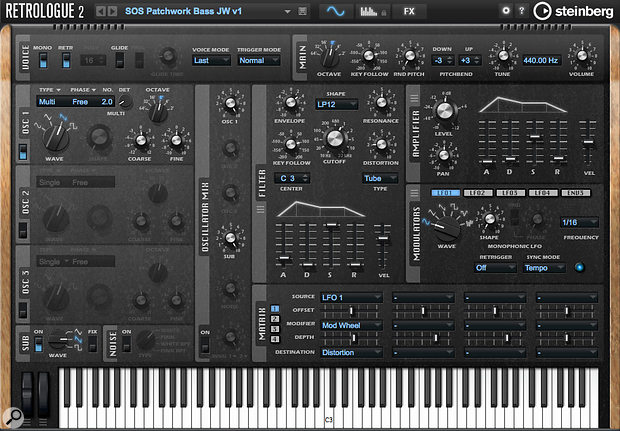Open the matrix Source dropdown showing LFO 1
The image size is (620, 431).
click(x=352, y=297)
